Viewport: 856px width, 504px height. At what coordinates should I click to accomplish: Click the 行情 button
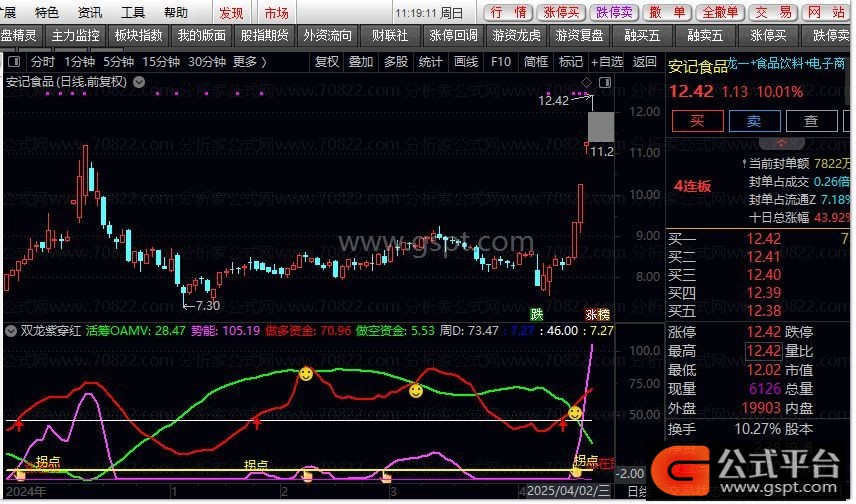pyautogui.click(x=508, y=12)
